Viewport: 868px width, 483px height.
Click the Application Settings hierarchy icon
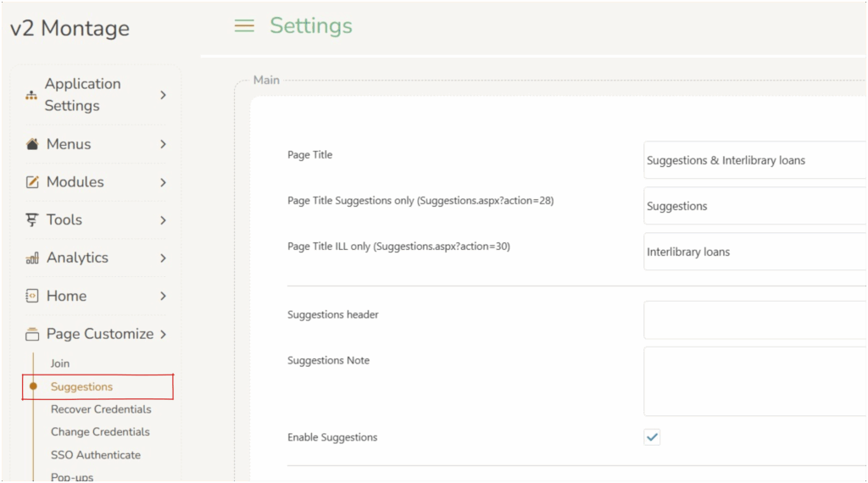(x=31, y=95)
